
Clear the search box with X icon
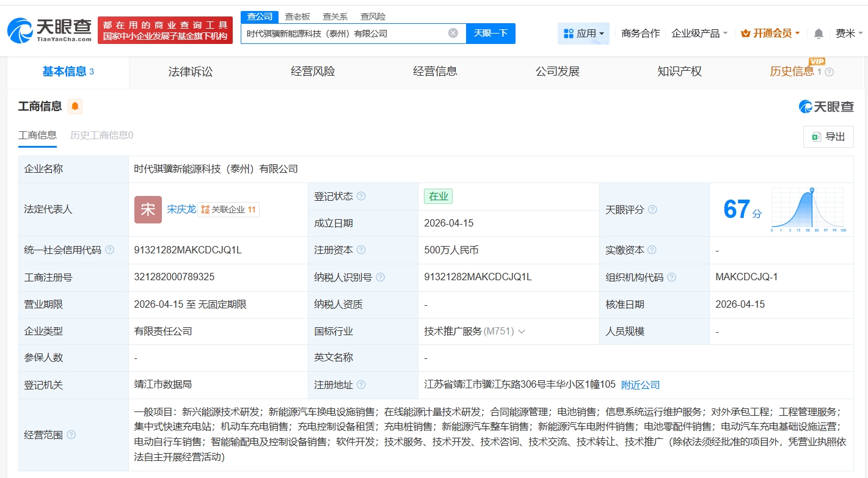[x=453, y=33]
